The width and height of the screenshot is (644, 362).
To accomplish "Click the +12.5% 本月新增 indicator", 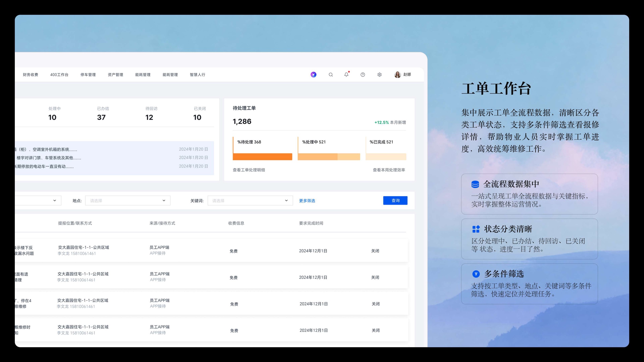I will (x=390, y=122).
